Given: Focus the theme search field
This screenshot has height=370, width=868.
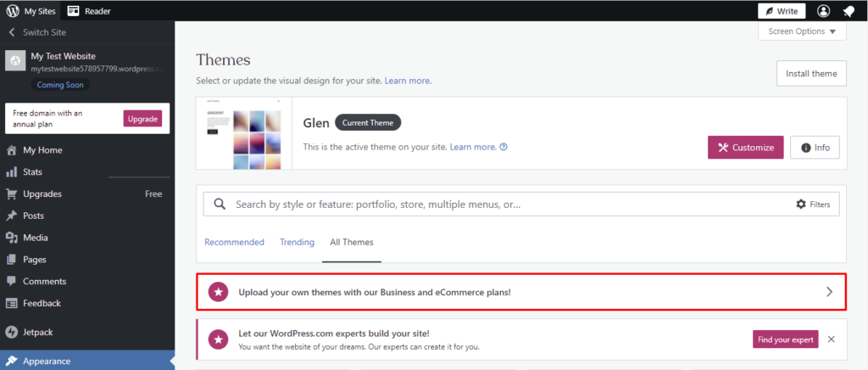Looking at the screenshot, I should click(x=521, y=205).
